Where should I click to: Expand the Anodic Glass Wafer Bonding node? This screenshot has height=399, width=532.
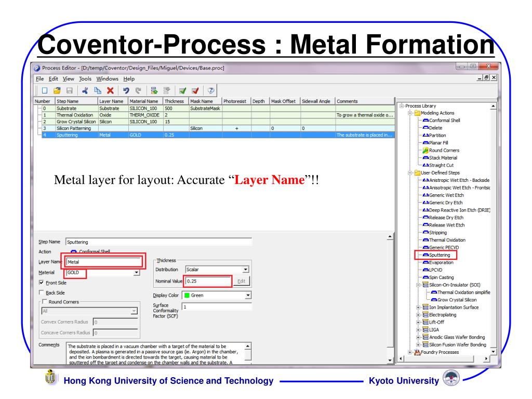click(418, 337)
